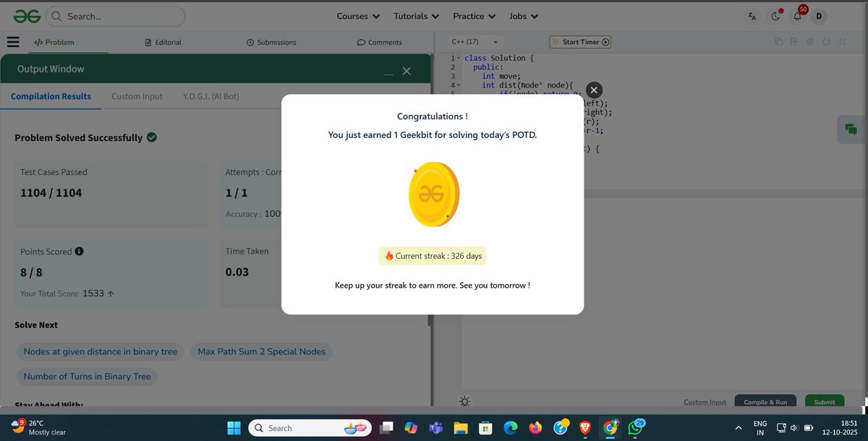The width and height of the screenshot is (868, 441).
Task: Click the Submit button
Action: pyautogui.click(x=825, y=401)
